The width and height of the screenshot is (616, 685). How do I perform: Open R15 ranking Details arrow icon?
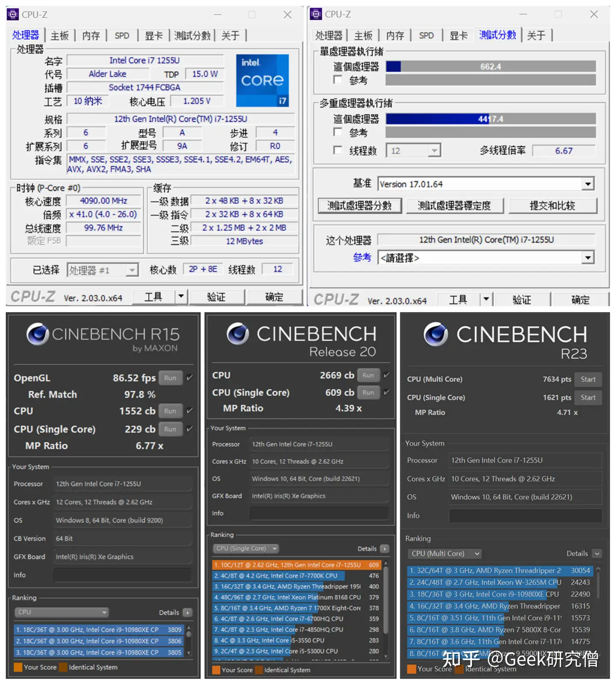[187, 612]
